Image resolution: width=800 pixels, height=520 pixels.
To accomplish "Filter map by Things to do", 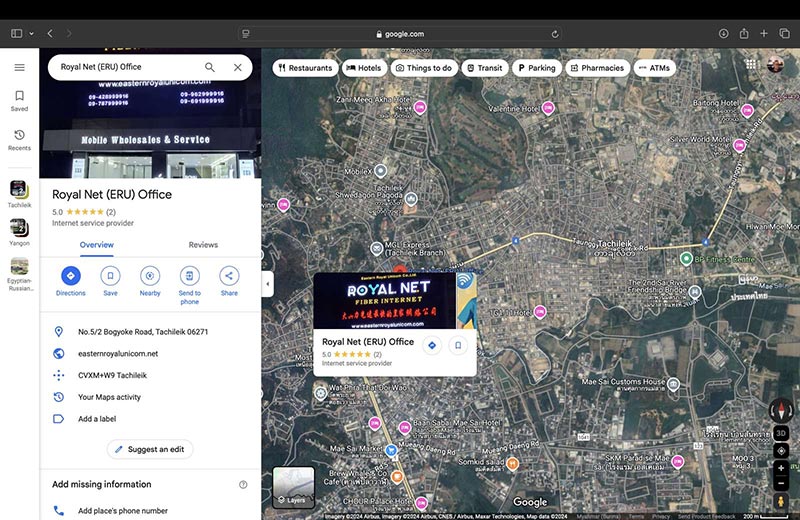I will [424, 68].
